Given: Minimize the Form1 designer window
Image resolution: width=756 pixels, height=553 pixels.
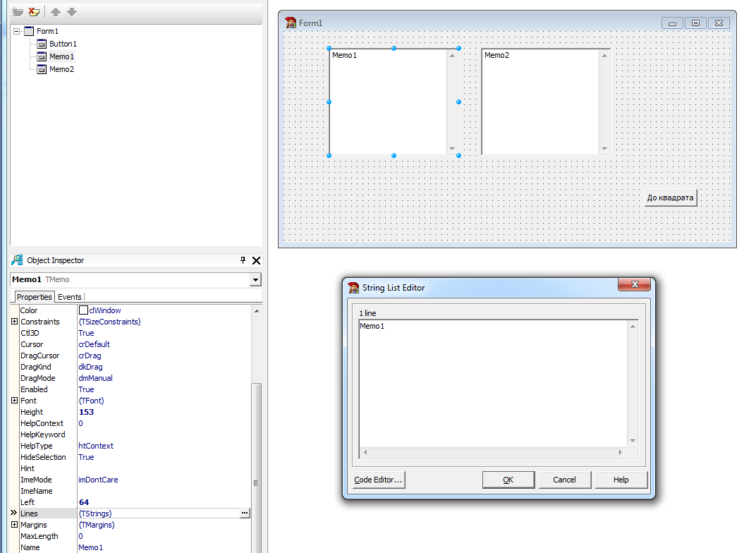Looking at the screenshot, I should [673, 23].
